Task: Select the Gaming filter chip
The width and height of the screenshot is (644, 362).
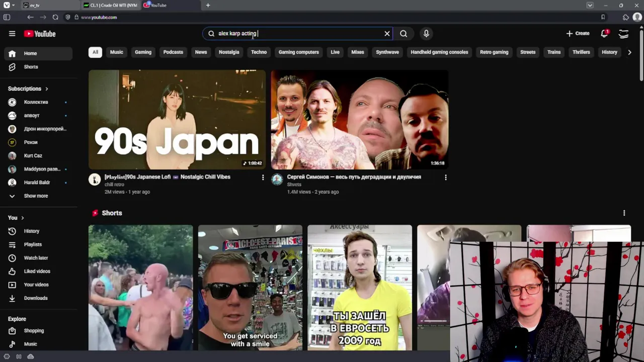Action: 143,52
